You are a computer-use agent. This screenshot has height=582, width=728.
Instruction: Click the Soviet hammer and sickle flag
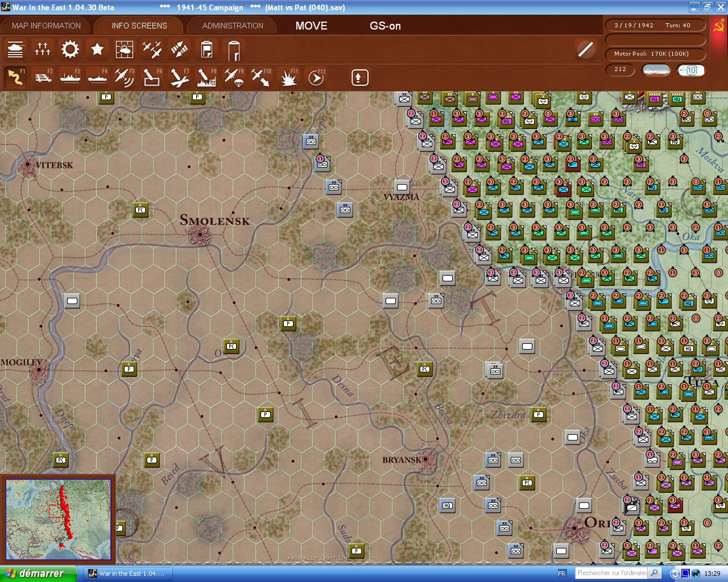[718, 27]
